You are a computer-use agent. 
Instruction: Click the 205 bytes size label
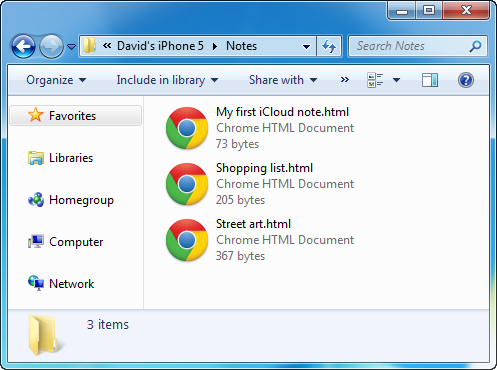(x=240, y=200)
